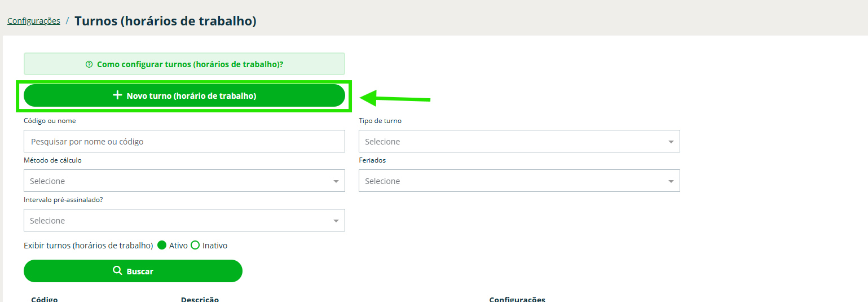Open Como configurar turnos help link
Viewport: 868px width, 302px height.
(x=190, y=64)
